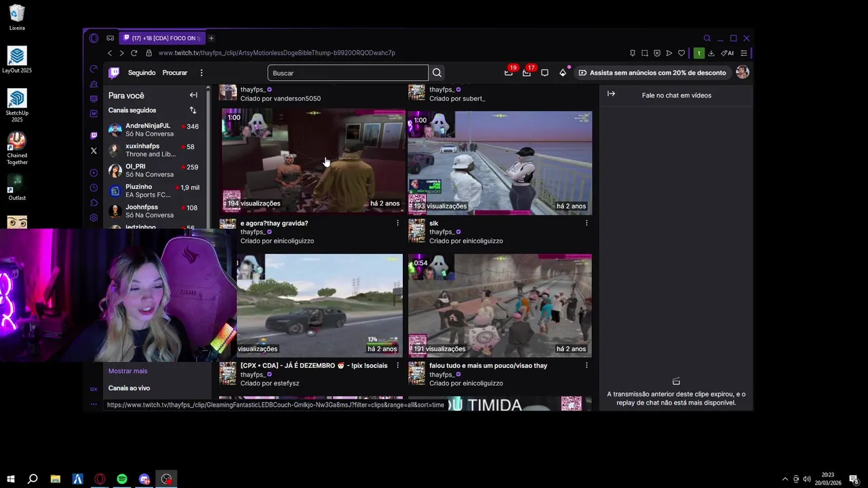This screenshot has height=488, width=868.
Task: Open the history clock in Opera sidebar
Action: pos(94,188)
